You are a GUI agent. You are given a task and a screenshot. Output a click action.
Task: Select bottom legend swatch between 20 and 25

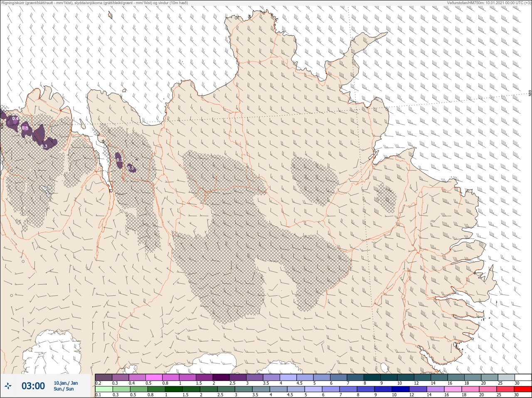[x=488, y=389]
